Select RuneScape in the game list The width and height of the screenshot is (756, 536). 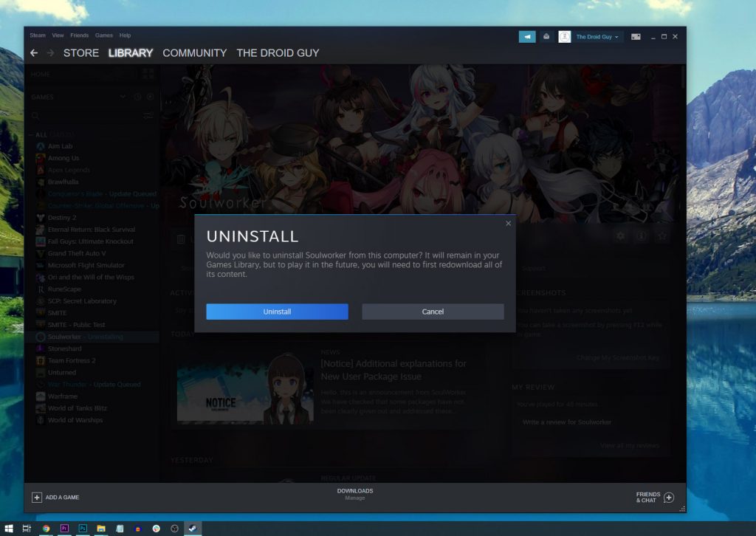pyautogui.click(x=65, y=289)
